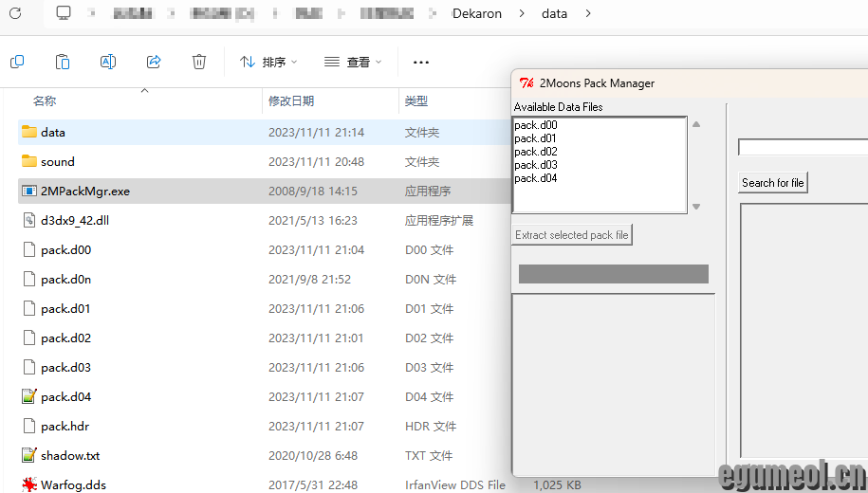
Task: Click the search text input field
Action: pyautogui.click(x=803, y=147)
